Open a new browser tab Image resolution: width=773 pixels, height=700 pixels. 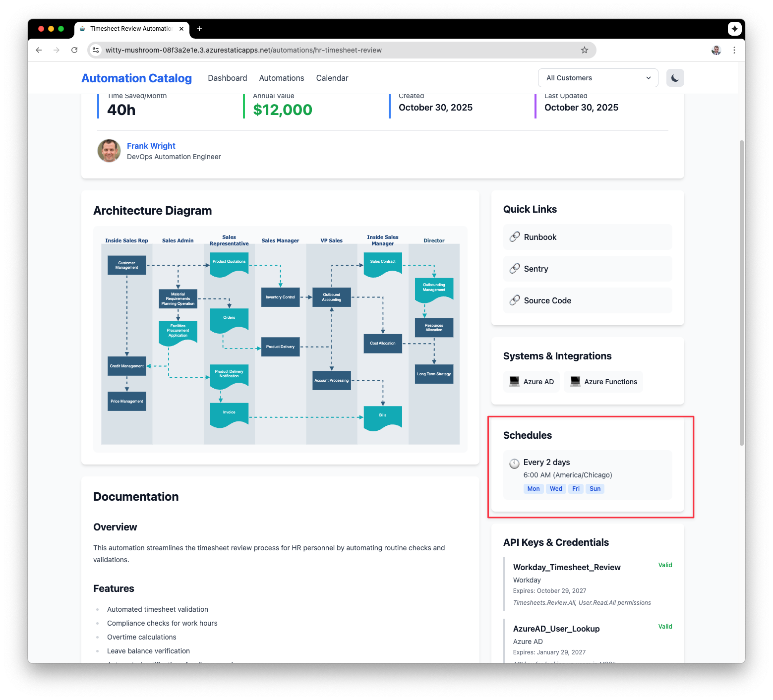(199, 29)
